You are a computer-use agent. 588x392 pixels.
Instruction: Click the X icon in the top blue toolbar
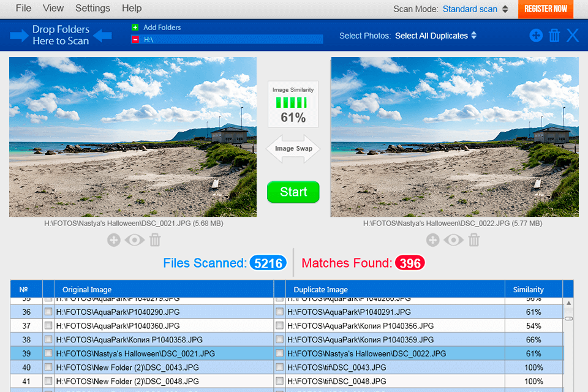click(x=573, y=36)
